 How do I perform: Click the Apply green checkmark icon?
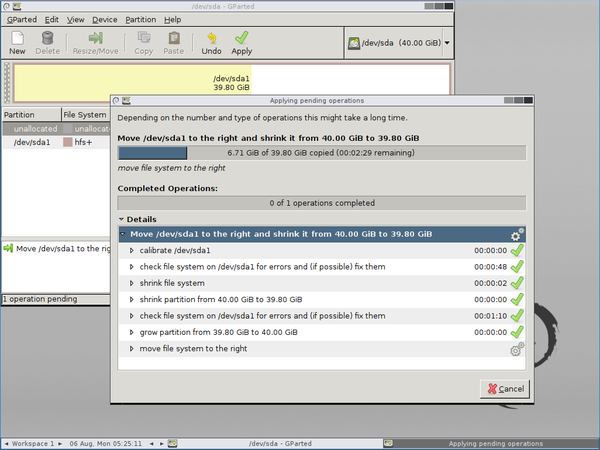tap(241, 38)
